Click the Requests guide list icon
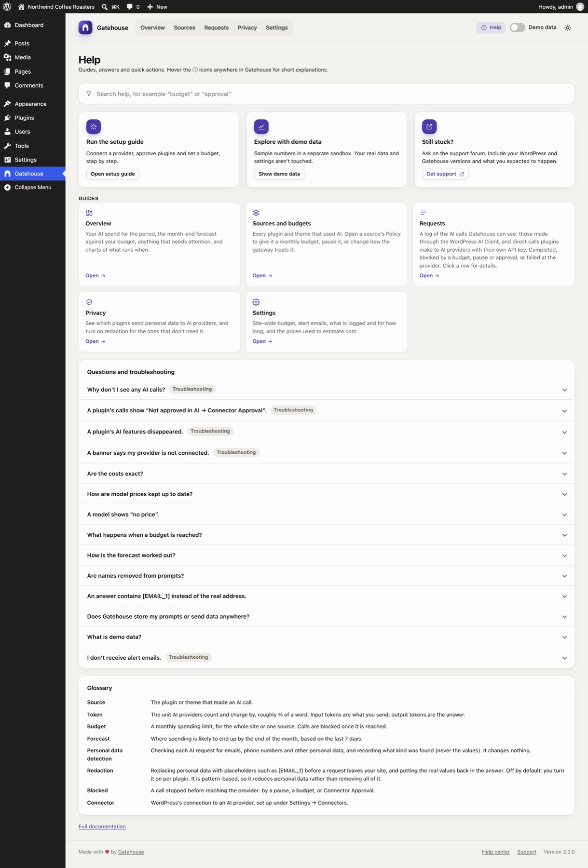 (423, 213)
